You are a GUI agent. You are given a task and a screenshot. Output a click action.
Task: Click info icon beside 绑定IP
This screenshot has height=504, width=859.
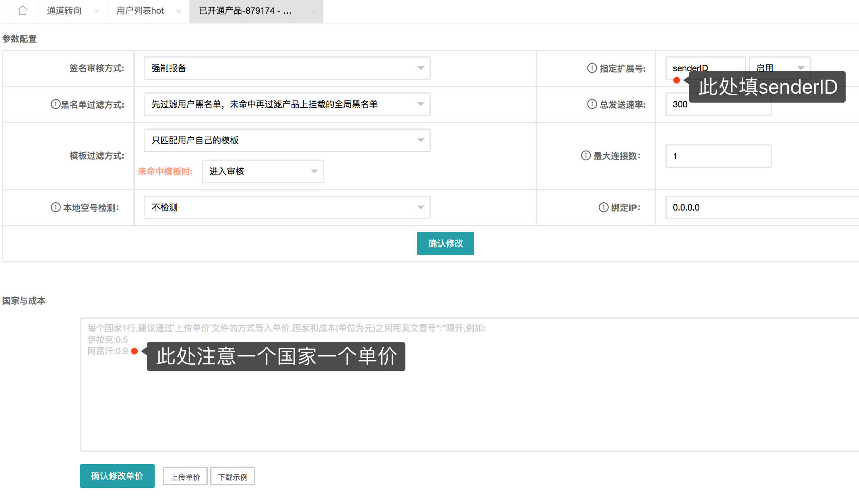(604, 207)
